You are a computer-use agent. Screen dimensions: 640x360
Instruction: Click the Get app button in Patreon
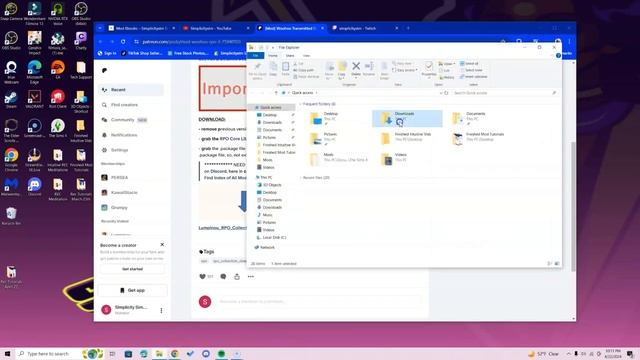(x=132, y=290)
